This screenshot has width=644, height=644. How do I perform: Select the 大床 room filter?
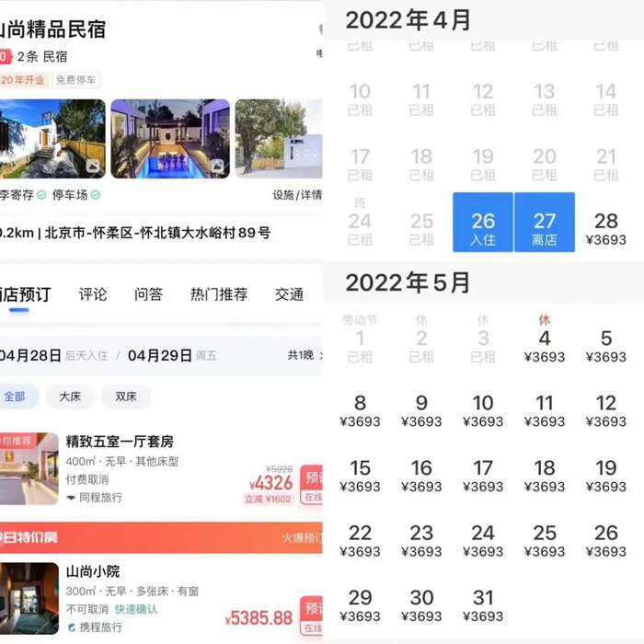coord(70,397)
